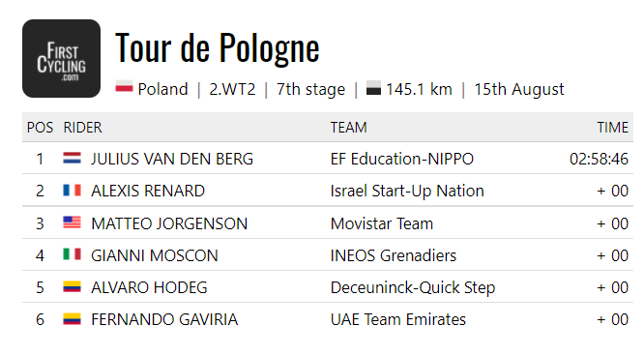The height and width of the screenshot is (356, 644).
Task: Click the UAE Team Emirates link
Action: coord(398,320)
